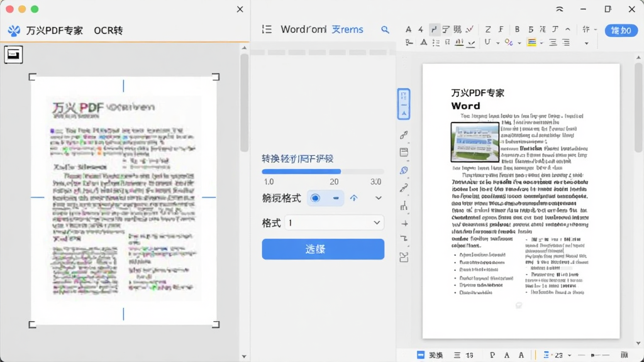The height and width of the screenshot is (362, 644).
Task: Click the list outline icon beside Word title
Action: (267, 29)
